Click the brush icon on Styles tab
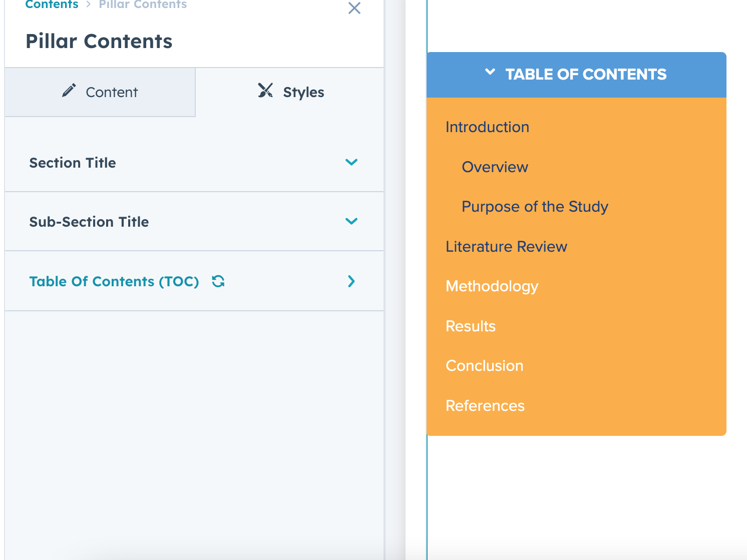 (265, 91)
